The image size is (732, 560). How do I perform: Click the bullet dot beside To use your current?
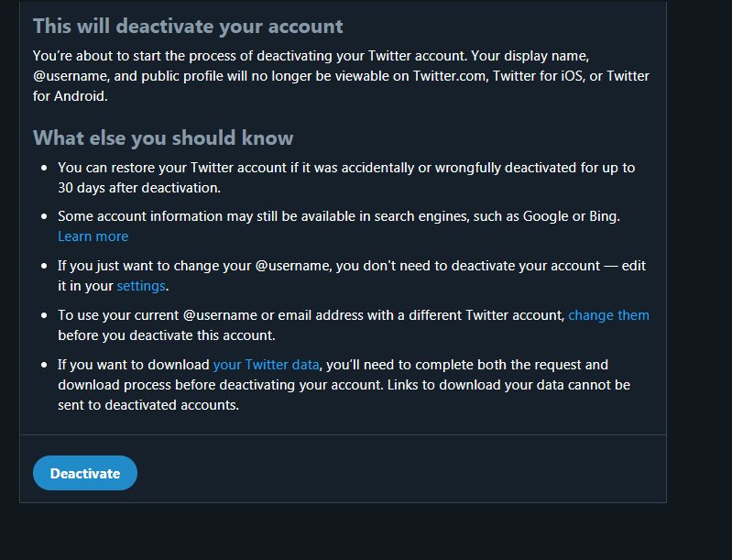(44, 315)
